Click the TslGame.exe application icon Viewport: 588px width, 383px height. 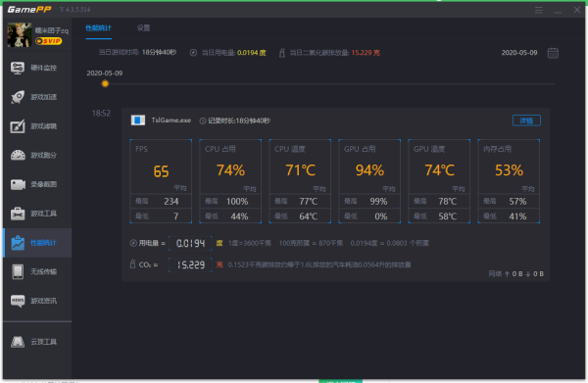(x=137, y=120)
